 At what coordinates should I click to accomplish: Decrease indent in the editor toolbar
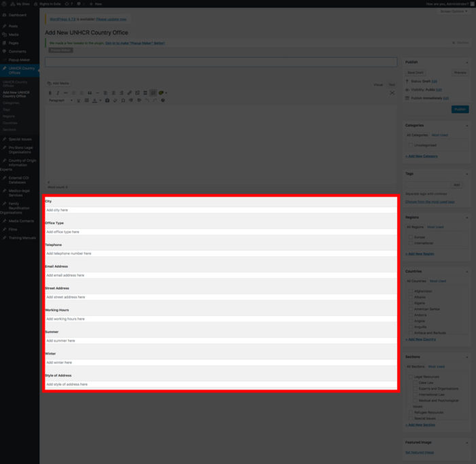point(131,101)
